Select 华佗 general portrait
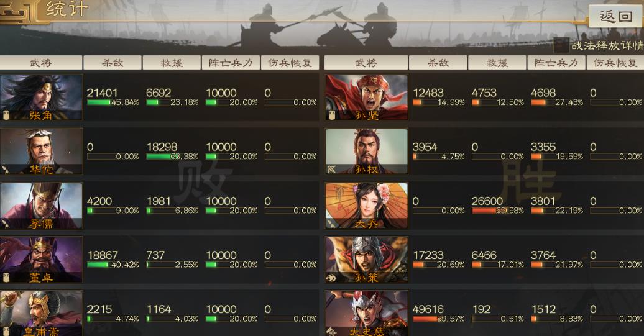644x336 pixels. (x=41, y=152)
